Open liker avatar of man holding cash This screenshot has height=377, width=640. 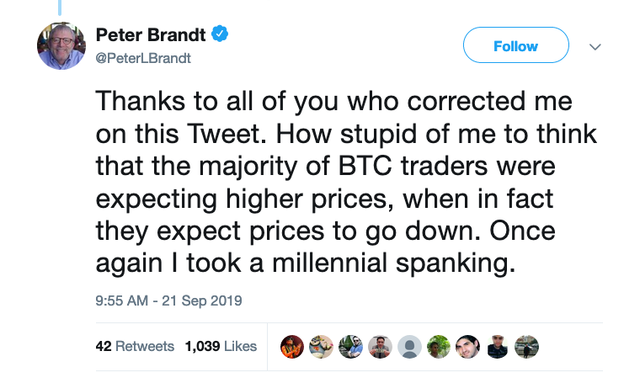(x=380, y=347)
